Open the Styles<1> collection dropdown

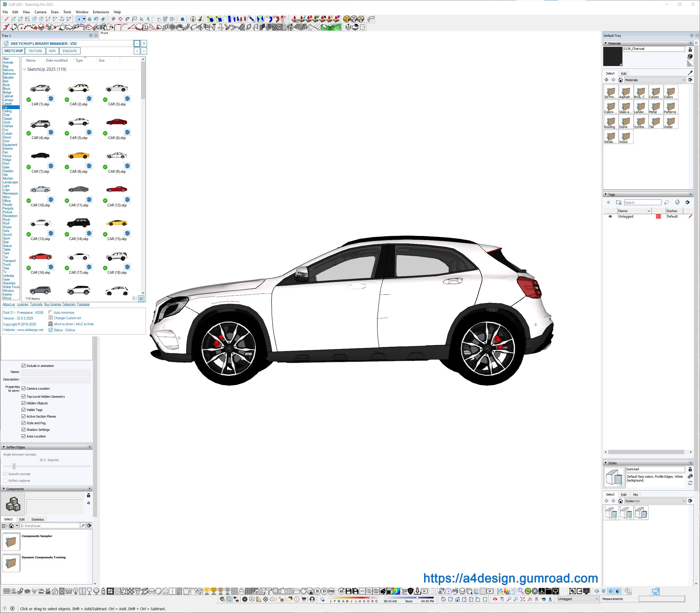tap(684, 501)
